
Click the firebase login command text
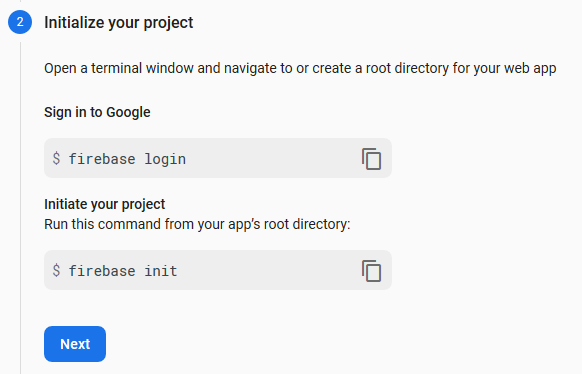(x=127, y=159)
